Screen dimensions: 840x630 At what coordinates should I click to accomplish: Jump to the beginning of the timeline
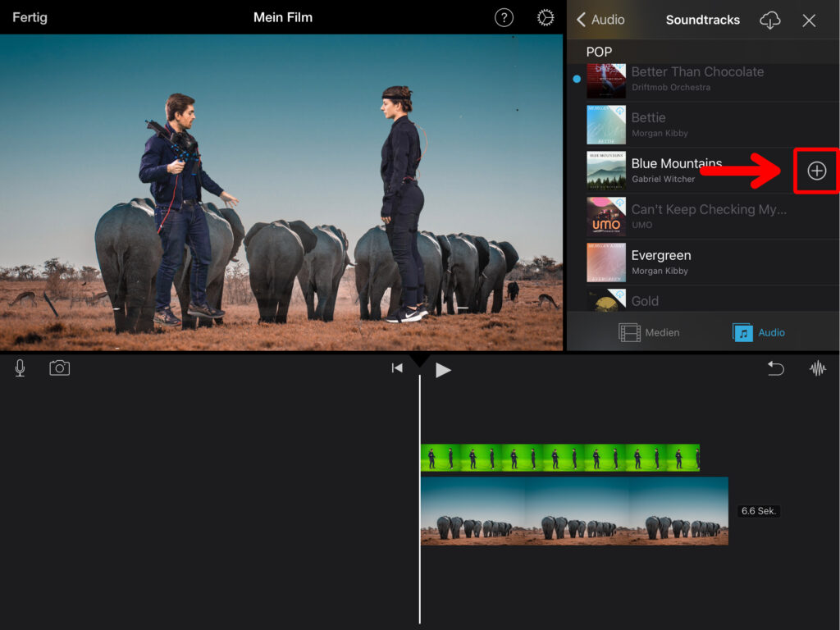397,368
